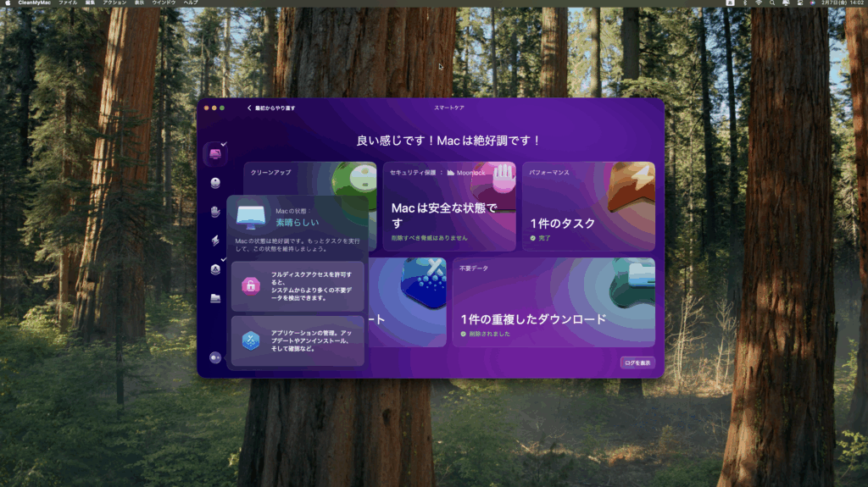Click the back chevron 最初からやり直す
Screen dimensions: 868x487
point(271,108)
